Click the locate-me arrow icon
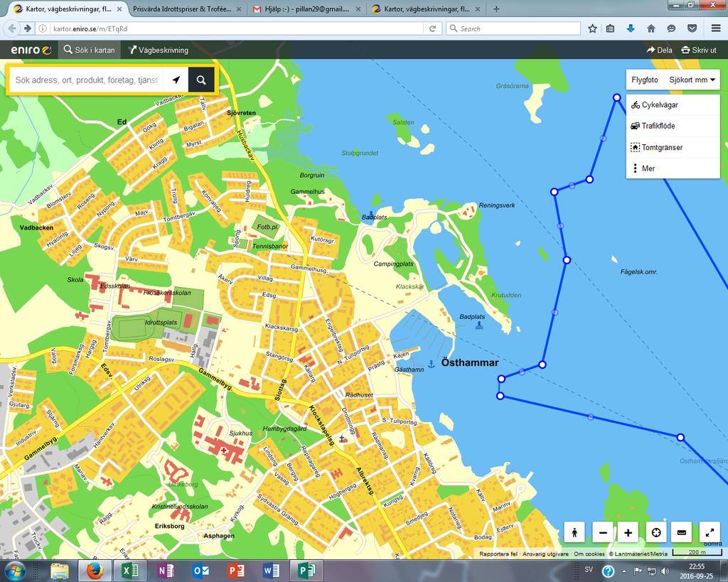The height and width of the screenshot is (582, 728). 176,80
